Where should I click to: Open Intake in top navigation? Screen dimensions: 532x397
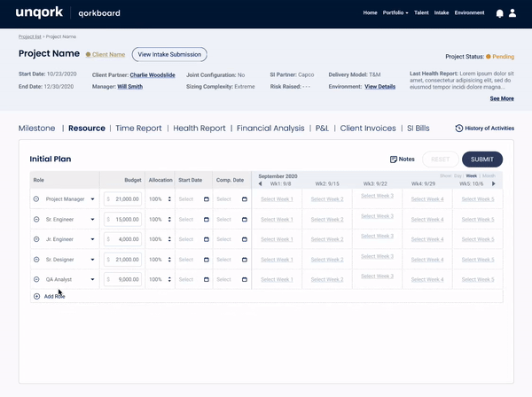[442, 13]
